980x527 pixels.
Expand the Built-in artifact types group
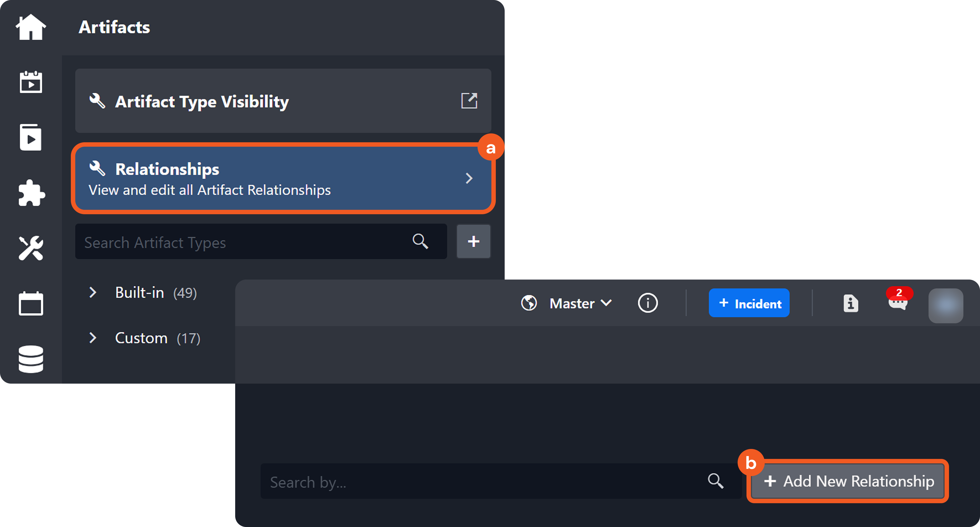[x=92, y=292]
